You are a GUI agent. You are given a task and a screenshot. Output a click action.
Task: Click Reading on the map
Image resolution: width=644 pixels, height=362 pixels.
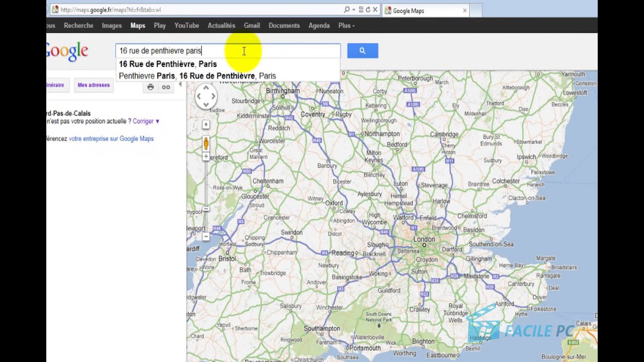click(343, 253)
